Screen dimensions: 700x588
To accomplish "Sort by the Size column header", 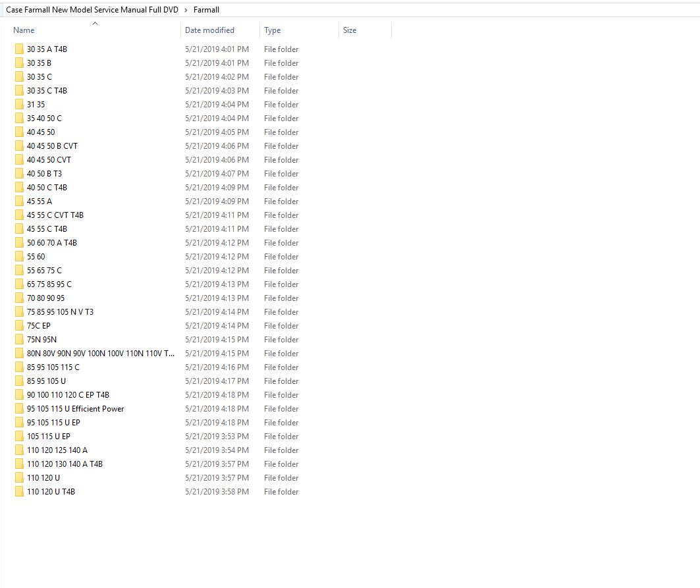I will [x=350, y=30].
